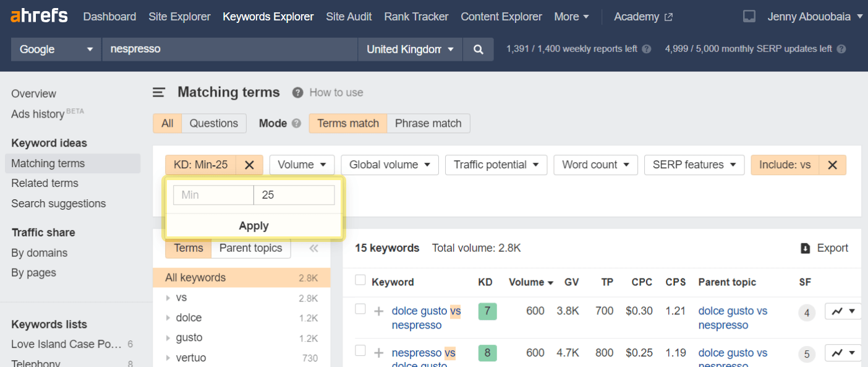Screen dimensions: 868x367
Task: Open trend chart for dolce gusto vs nespresso
Action: point(843,311)
